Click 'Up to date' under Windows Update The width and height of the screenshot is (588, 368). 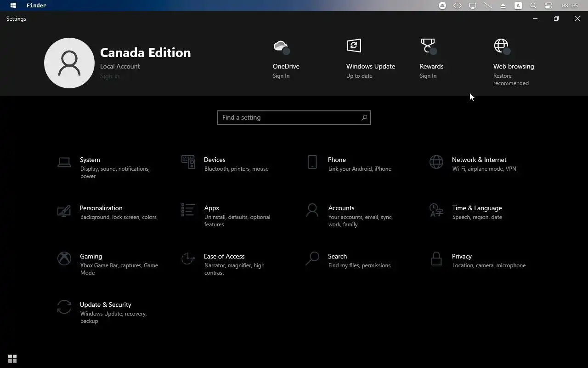pyautogui.click(x=359, y=76)
